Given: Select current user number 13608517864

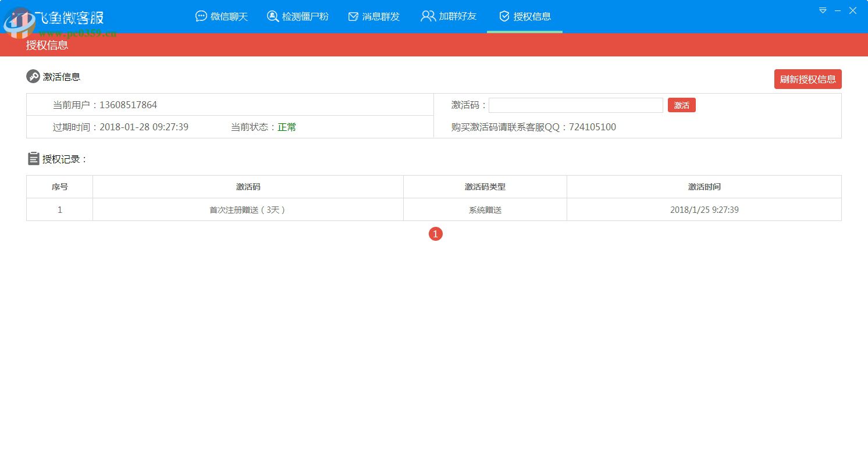Looking at the screenshot, I should (x=129, y=105).
